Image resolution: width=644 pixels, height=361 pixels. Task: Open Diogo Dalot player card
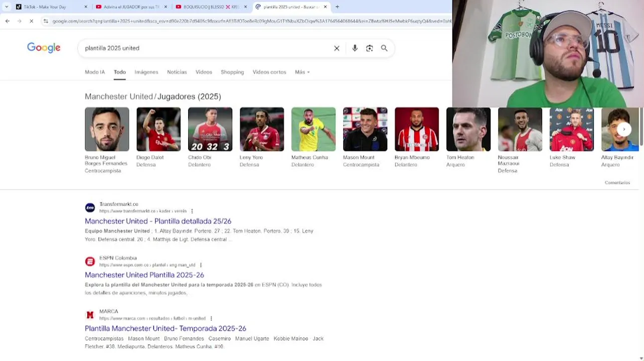coord(158,137)
